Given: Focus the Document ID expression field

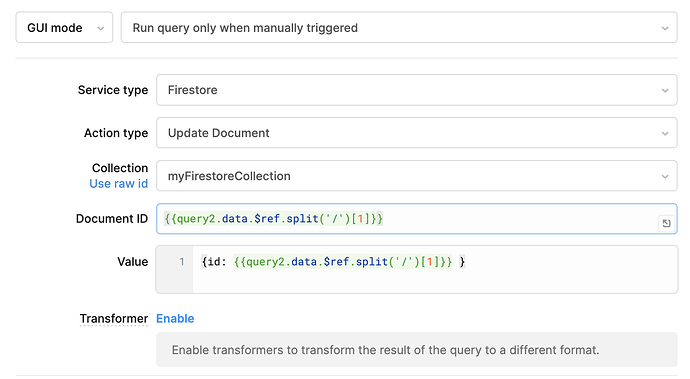Looking at the screenshot, I should [x=417, y=219].
